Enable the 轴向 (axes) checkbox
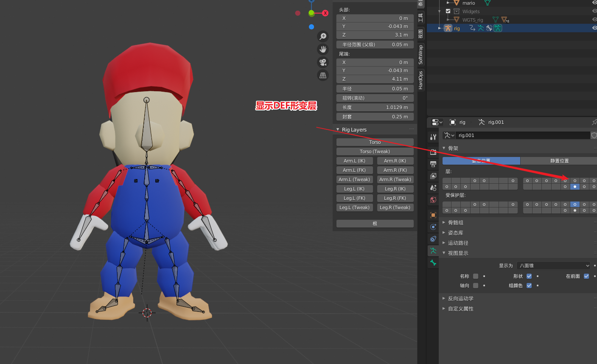597x364 pixels. pyautogui.click(x=476, y=286)
